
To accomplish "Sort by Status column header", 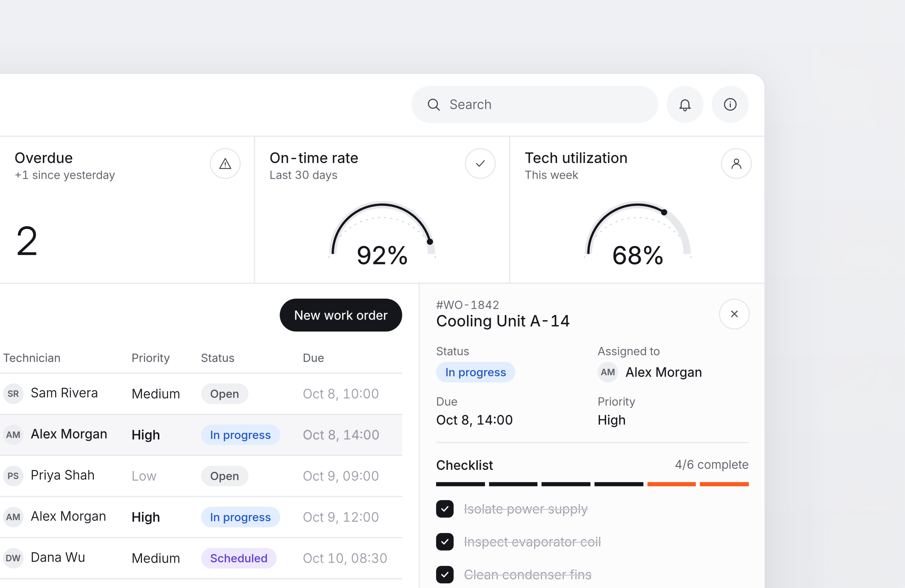I will coord(218,358).
